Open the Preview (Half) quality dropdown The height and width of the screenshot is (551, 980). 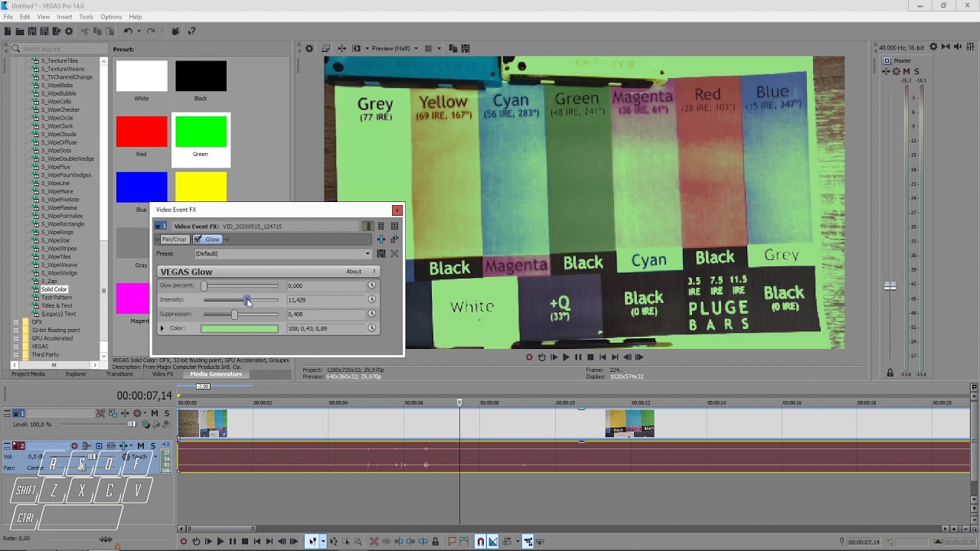pos(416,48)
